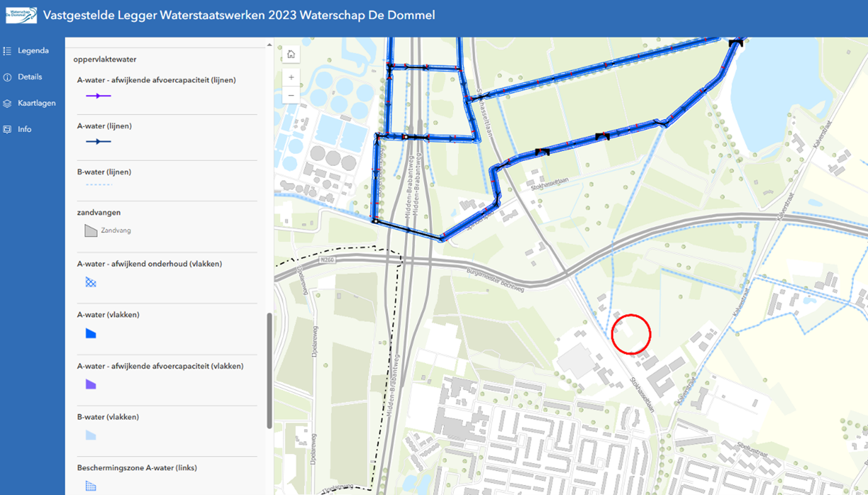
Task: Click the Beschermingszone A-water grid symbol
Action: click(90, 486)
